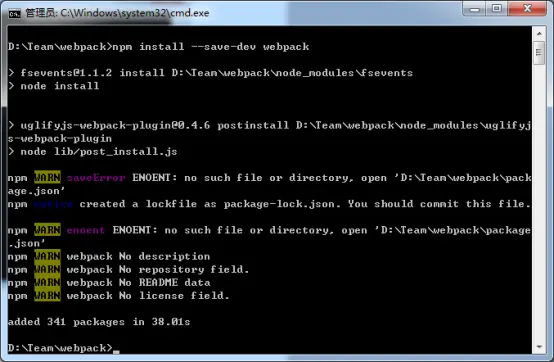Click 'webpack No repository field.' warning line
The width and height of the screenshot is (554, 362).
point(128,269)
